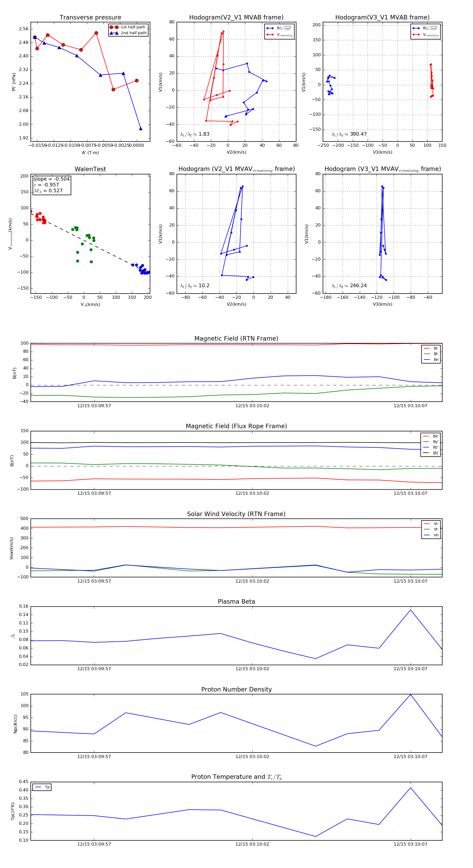Image resolution: width=473 pixels, height=868 pixels.
Task: Select |B| legend entry
Action: [431, 453]
